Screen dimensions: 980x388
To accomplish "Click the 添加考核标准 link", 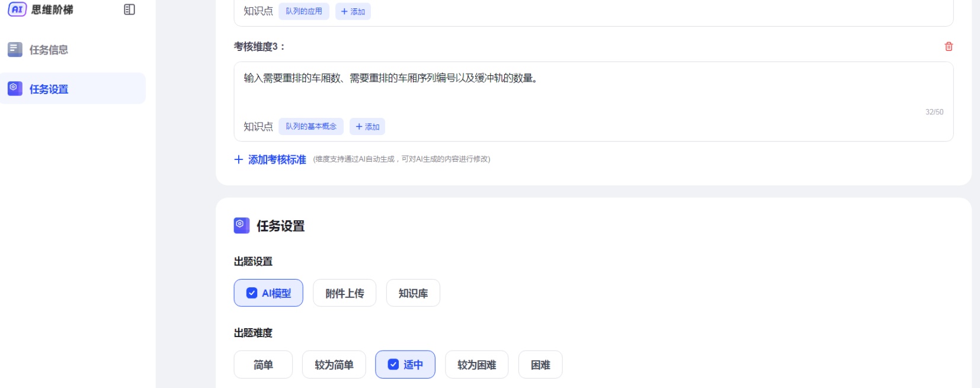I will 277,159.
